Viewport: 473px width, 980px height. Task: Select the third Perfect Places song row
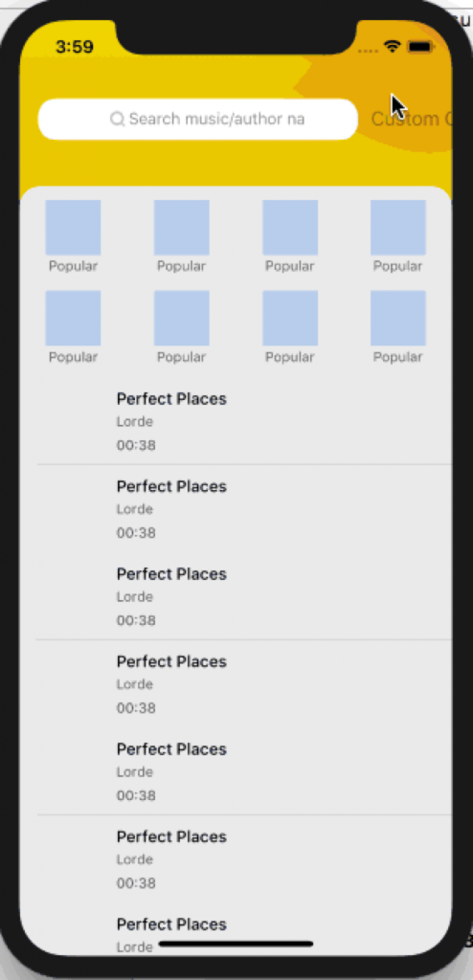pos(244,596)
